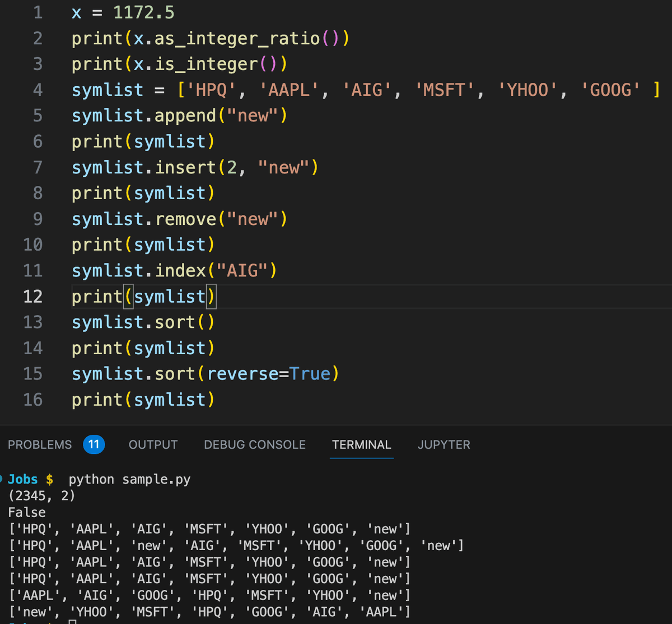The image size is (672, 624).
Task: Click the problems count badge showing 11
Action: (x=94, y=444)
